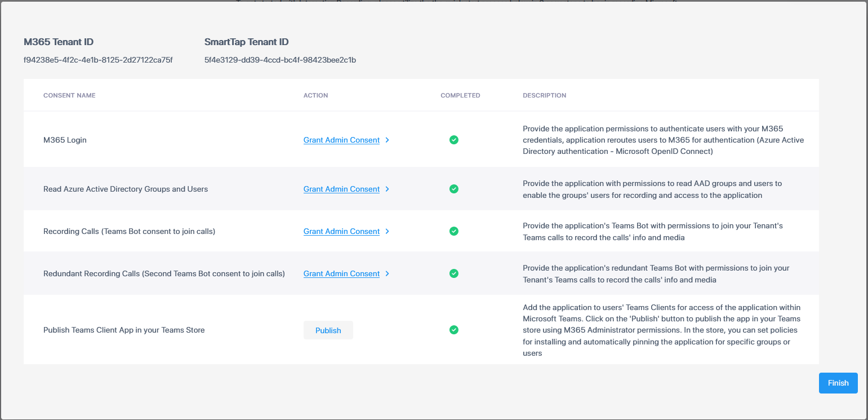Click Publish Teams Client App in your Teams Store

point(124,330)
